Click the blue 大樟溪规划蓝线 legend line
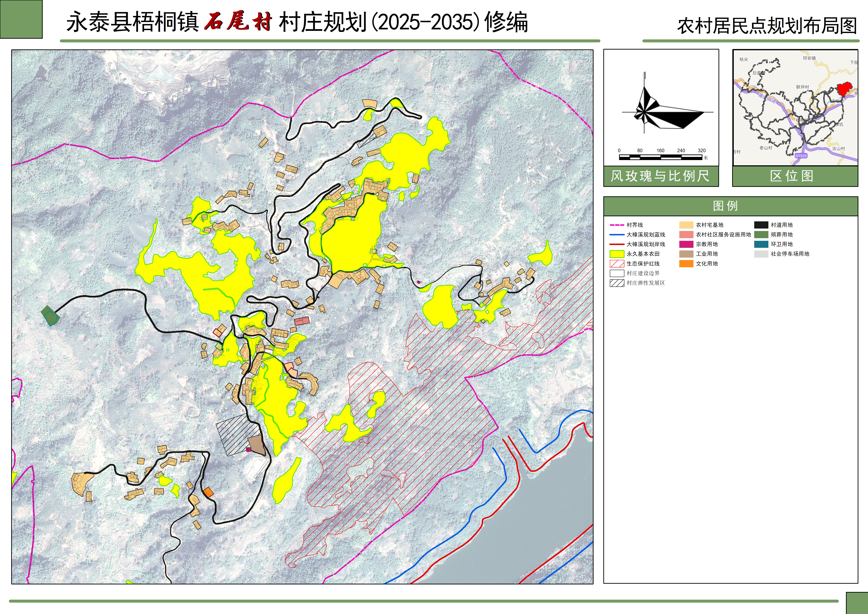 (x=617, y=234)
